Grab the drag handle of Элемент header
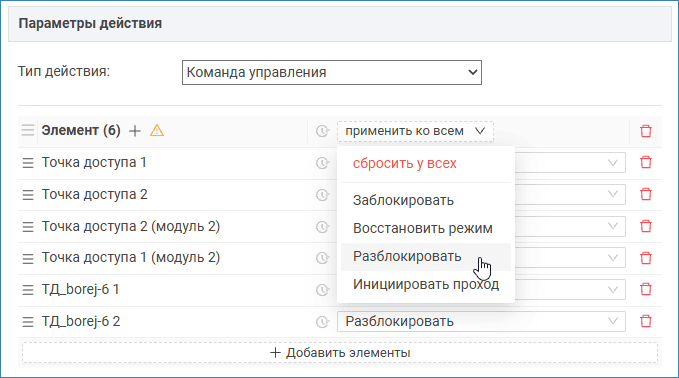679x378 pixels. 28,130
